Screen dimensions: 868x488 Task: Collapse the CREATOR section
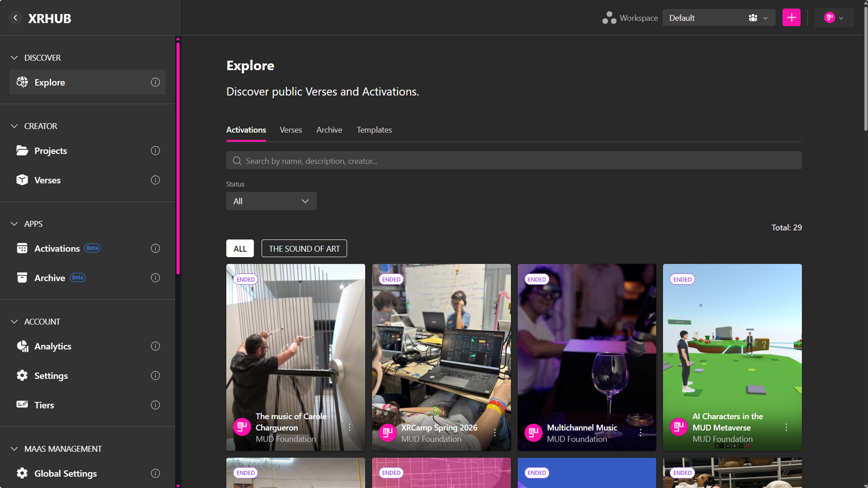click(x=14, y=126)
